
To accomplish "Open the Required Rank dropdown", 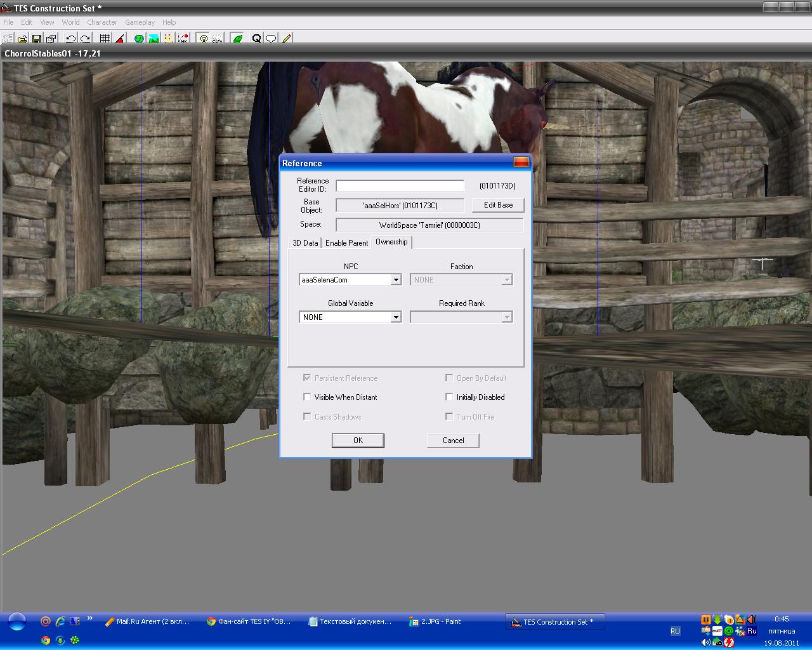I will coord(507,317).
